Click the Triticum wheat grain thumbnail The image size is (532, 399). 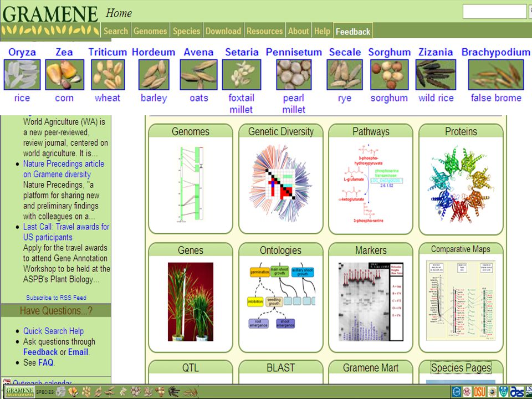tap(108, 75)
